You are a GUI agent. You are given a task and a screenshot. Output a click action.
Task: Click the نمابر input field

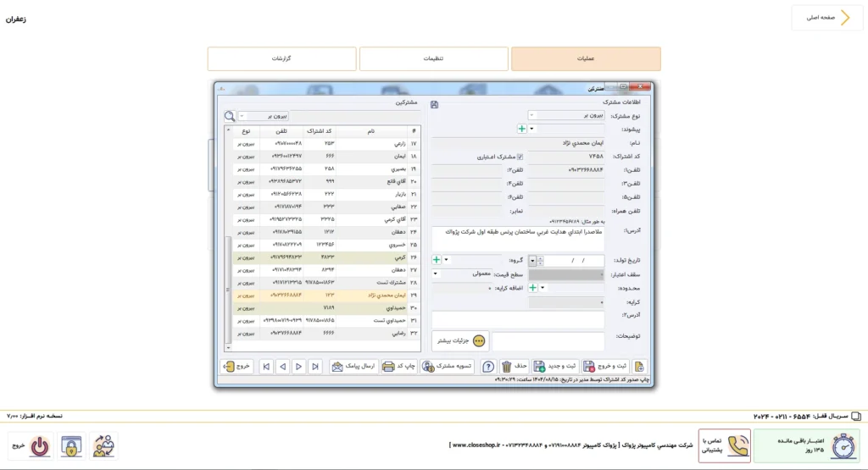click(x=467, y=211)
